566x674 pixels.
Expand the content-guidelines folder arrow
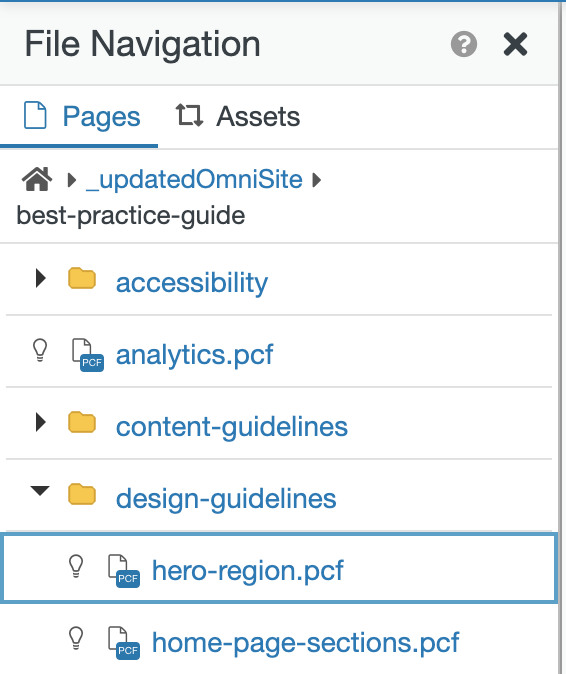tap(40, 422)
